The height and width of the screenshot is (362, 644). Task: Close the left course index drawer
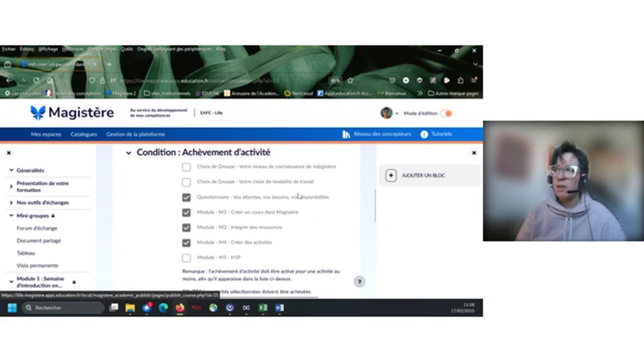click(x=9, y=153)
